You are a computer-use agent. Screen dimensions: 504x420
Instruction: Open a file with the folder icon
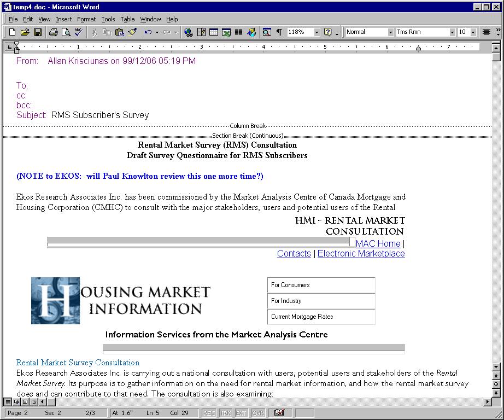click(25, 32)
